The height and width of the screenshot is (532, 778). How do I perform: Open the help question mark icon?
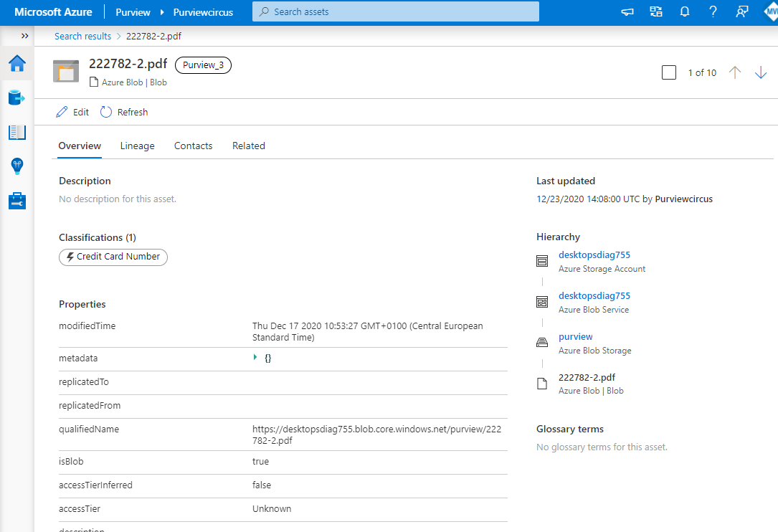point(713,12)
